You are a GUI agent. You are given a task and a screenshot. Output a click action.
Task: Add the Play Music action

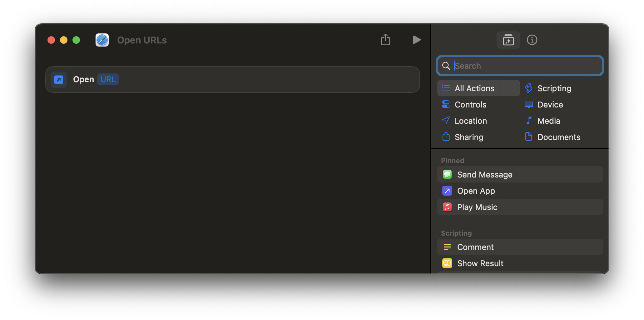click(x=520, y=207)
